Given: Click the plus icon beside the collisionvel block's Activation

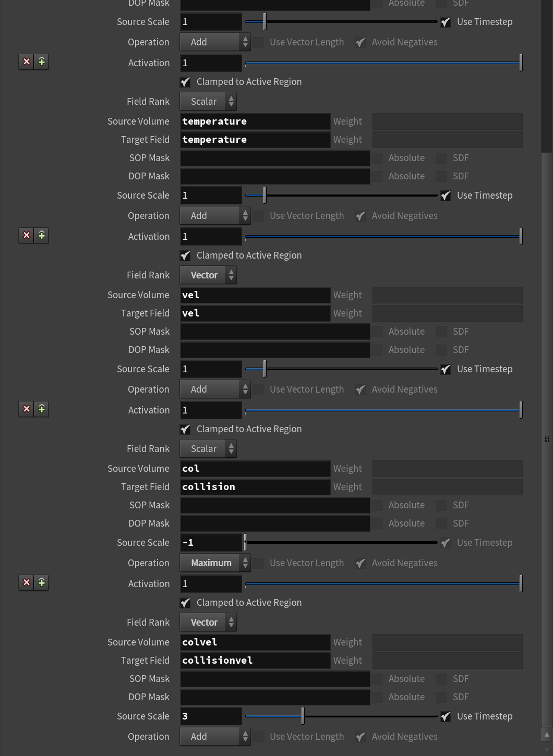Looking at the screenshot, I should click(x=42, y=583).
